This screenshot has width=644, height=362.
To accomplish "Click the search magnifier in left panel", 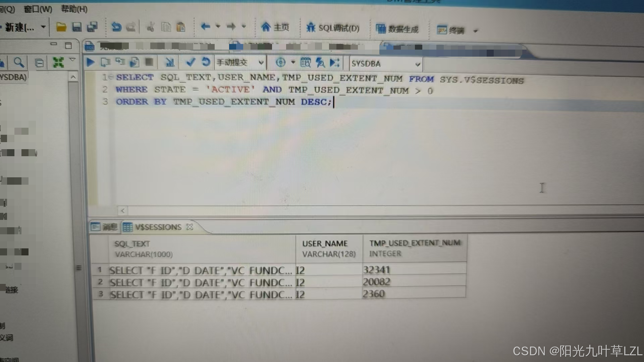I will point(19,62).
